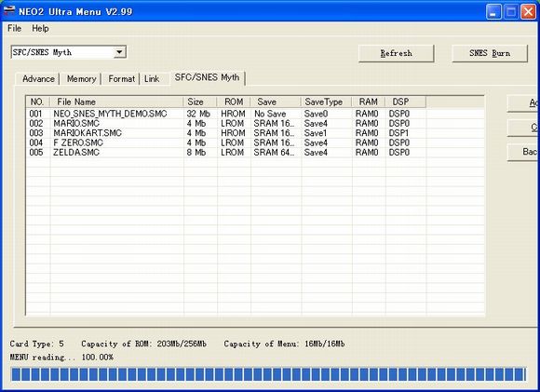Expand the SFC/SNES Myth combo box arrow
540x392 pixels.
[119, 52]
